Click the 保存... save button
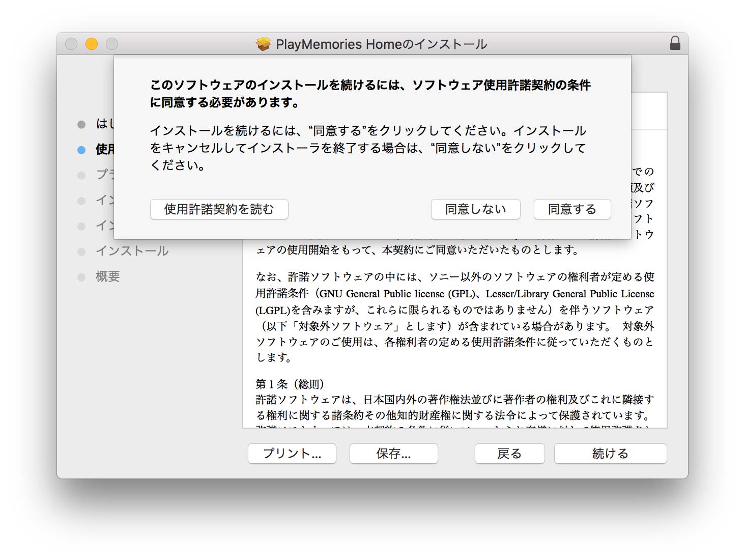 tap(393, 454)
